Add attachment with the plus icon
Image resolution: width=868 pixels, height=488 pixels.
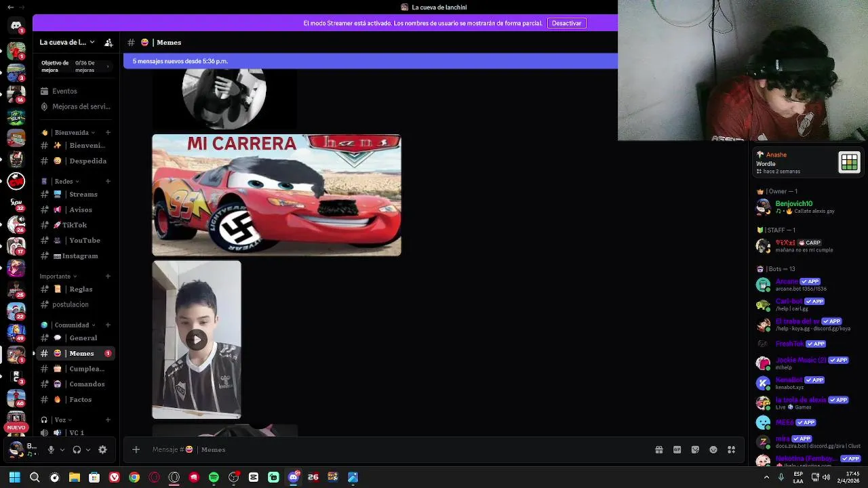136,449
